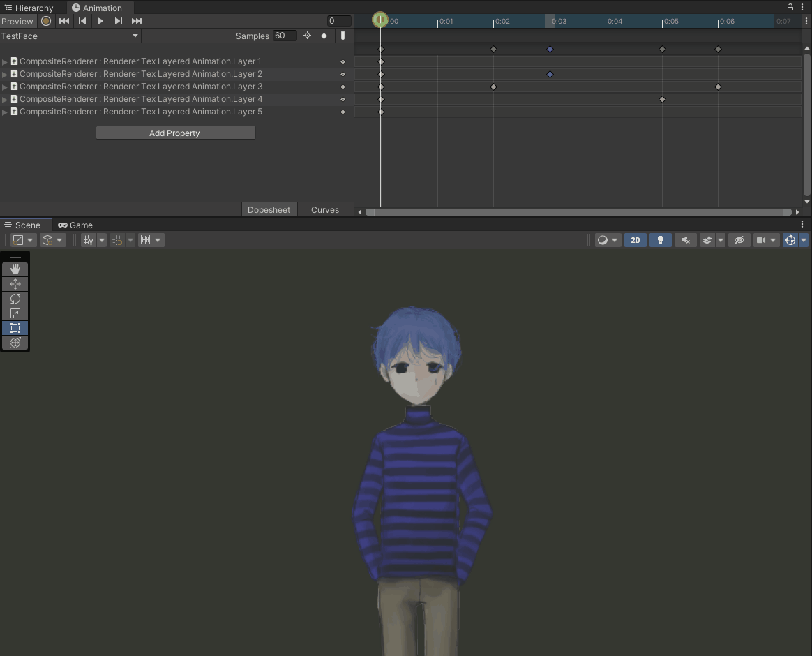Play the animation from the playback controls
This screenshot has height=656, width=812.
100,21
